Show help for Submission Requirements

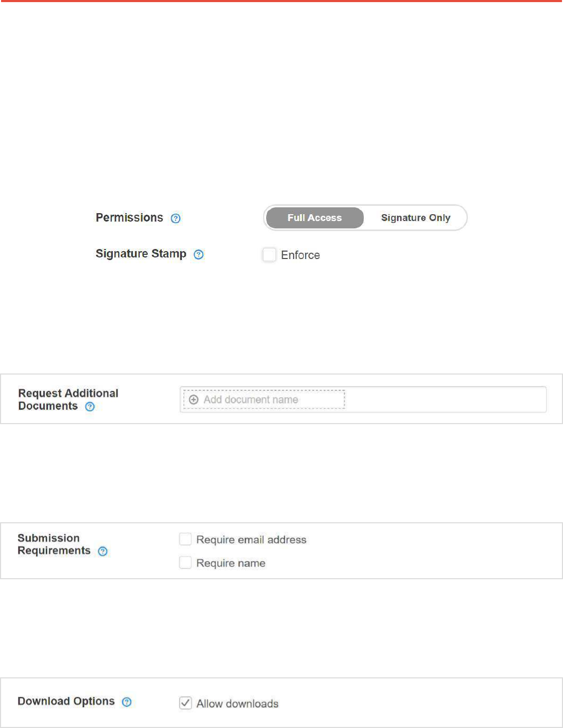click(103, 551)
